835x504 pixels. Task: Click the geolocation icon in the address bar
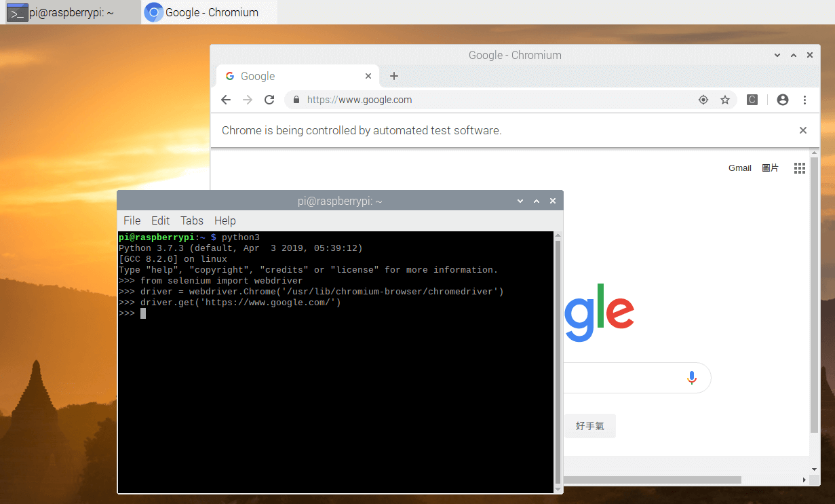click(x=703, y=99)
